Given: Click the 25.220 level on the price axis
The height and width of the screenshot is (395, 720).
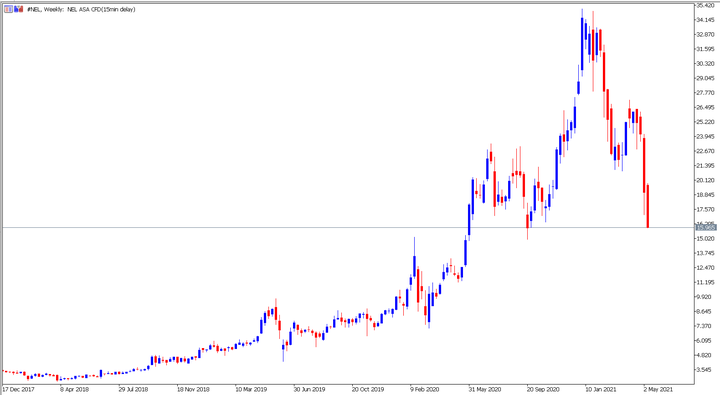Looking at the screenshot, I should 705,122.
